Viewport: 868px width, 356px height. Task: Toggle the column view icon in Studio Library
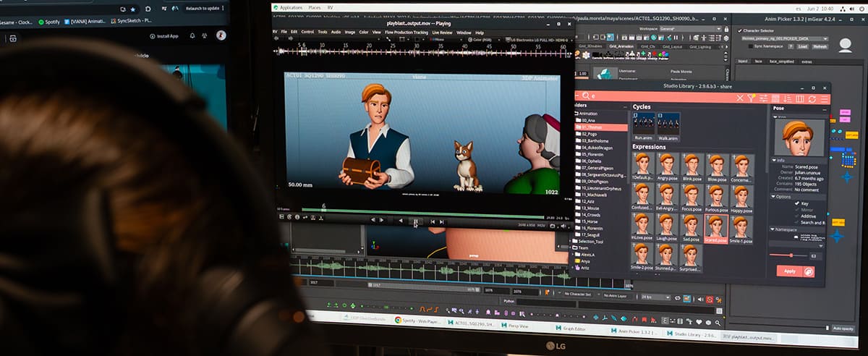point(799,98)
